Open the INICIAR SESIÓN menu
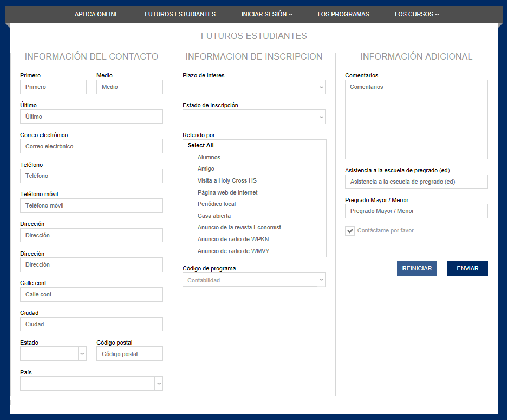The width and height of the screenshot is (507, 420). [x=266, y=14]
